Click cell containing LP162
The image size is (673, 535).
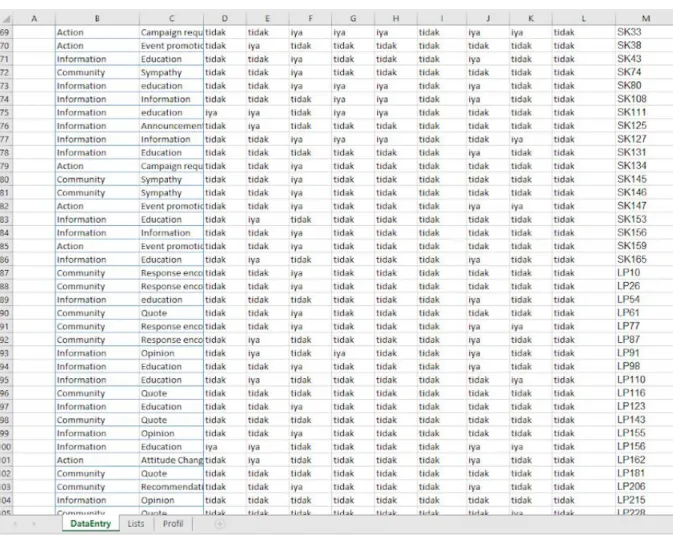click(x=644, y=460)
